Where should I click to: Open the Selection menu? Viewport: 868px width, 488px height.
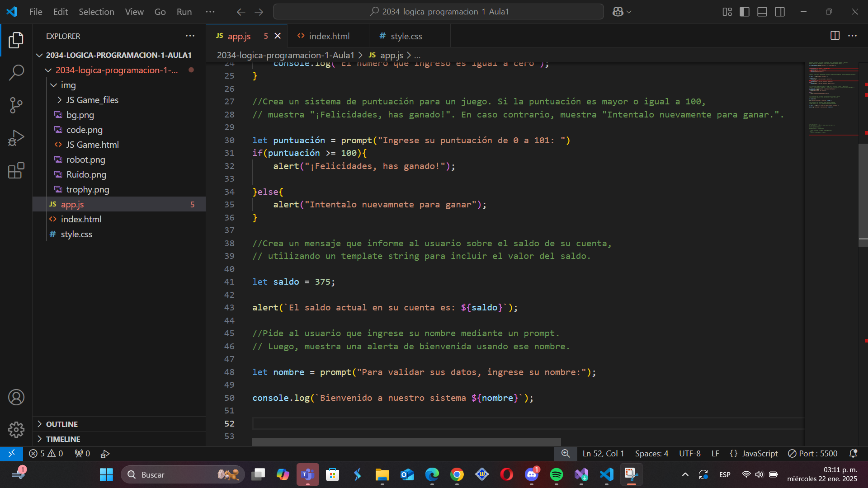(96, 12)
